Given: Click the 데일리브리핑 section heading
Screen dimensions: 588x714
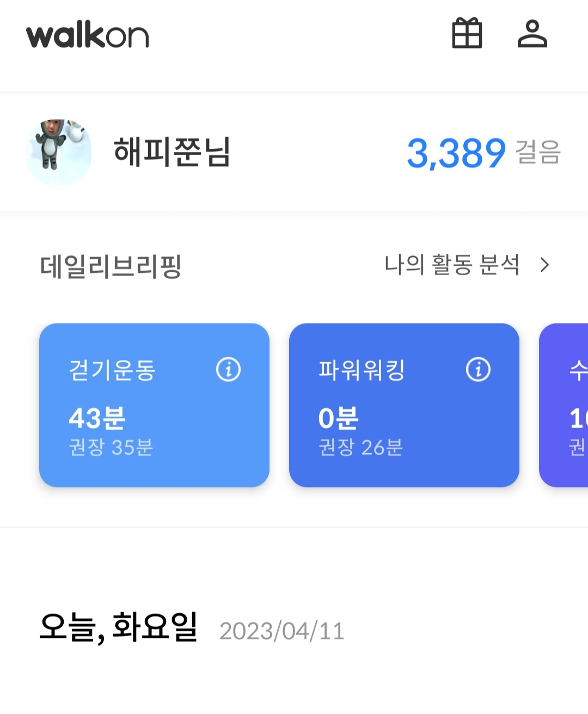Looking at the screenshot, I should click(111, 267).
